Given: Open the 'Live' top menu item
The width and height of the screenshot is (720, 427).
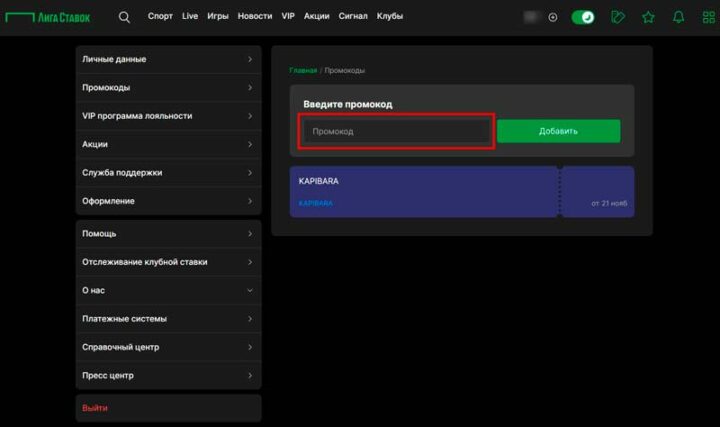Looking at the screenshot, I should 190,17.
